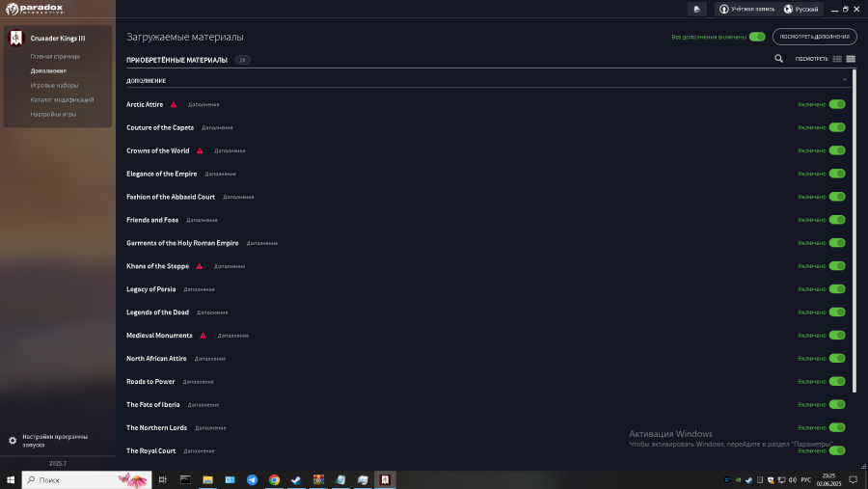Click the warning triangle beside Arctic Attire
Screen dimensions: 868x489
(x=174, y=104)
